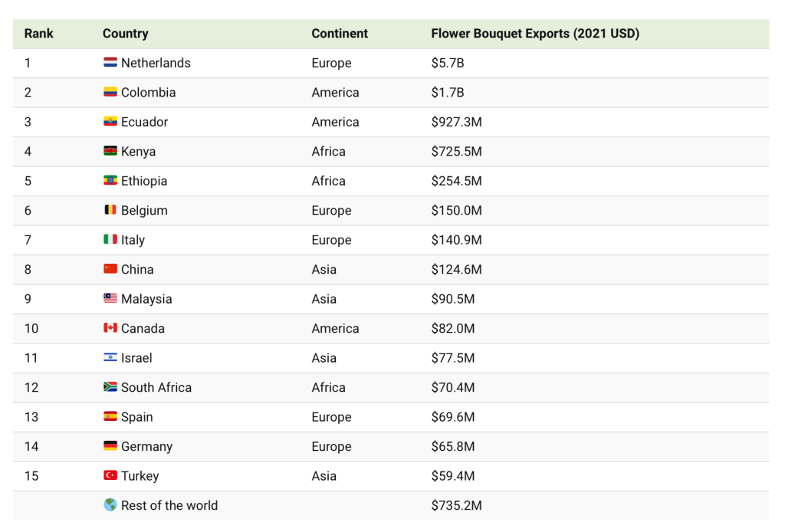Click the Canada flag icon
The height and width of the screenshot is (532, 785).
[110, 328]
